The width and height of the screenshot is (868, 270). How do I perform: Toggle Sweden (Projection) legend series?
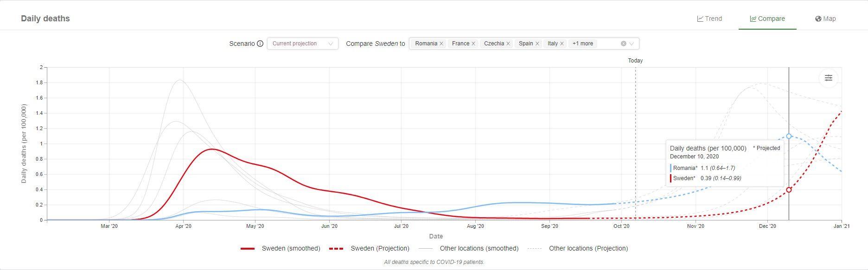pyautogui.click(x=370, y=248)
